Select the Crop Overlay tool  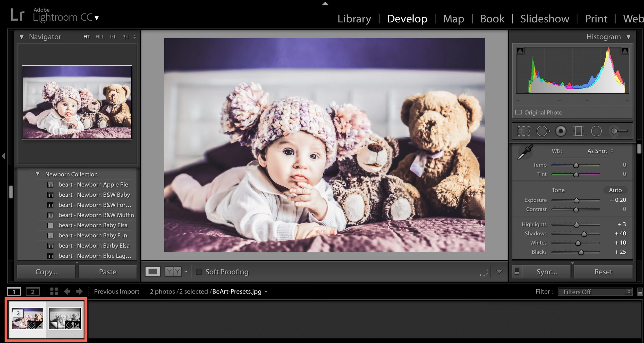coord(523,131)
